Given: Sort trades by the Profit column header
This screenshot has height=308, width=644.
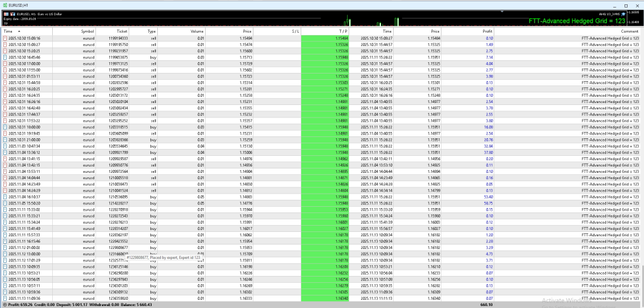Looking at the screenshot, I should tap(487, 31).
